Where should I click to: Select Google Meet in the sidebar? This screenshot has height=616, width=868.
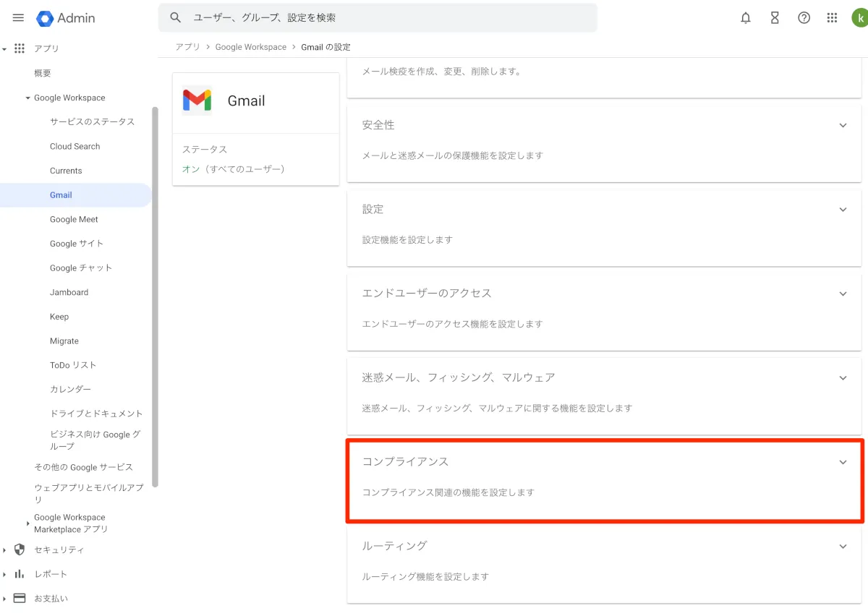tap(74, 220)
